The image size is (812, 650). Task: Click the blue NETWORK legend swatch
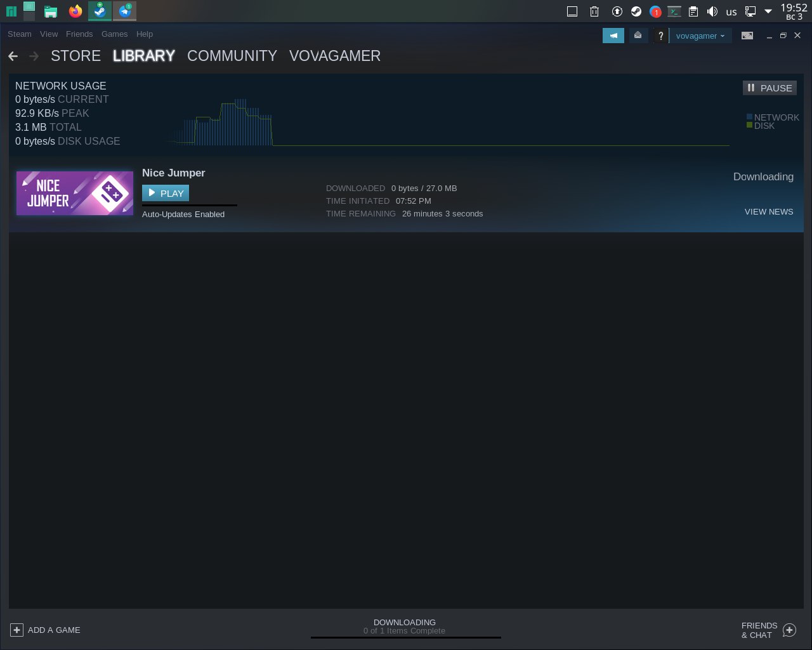pos(750,117)
